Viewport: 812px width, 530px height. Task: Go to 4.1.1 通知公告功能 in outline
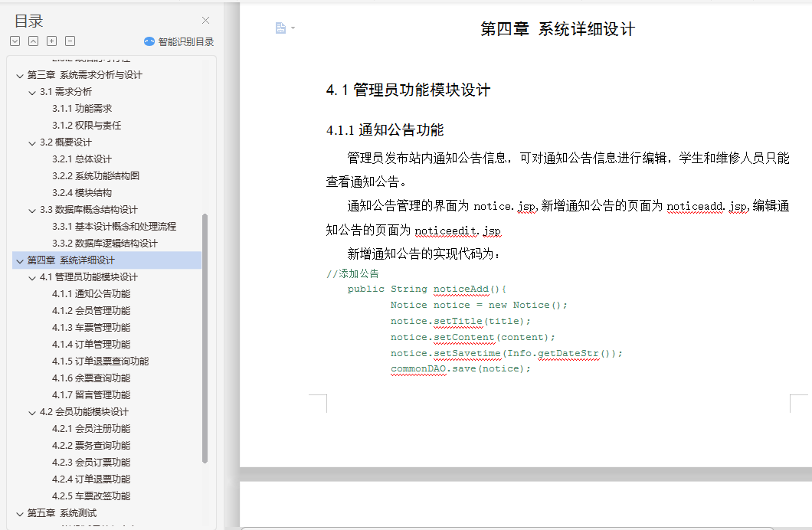click(91, 293)
